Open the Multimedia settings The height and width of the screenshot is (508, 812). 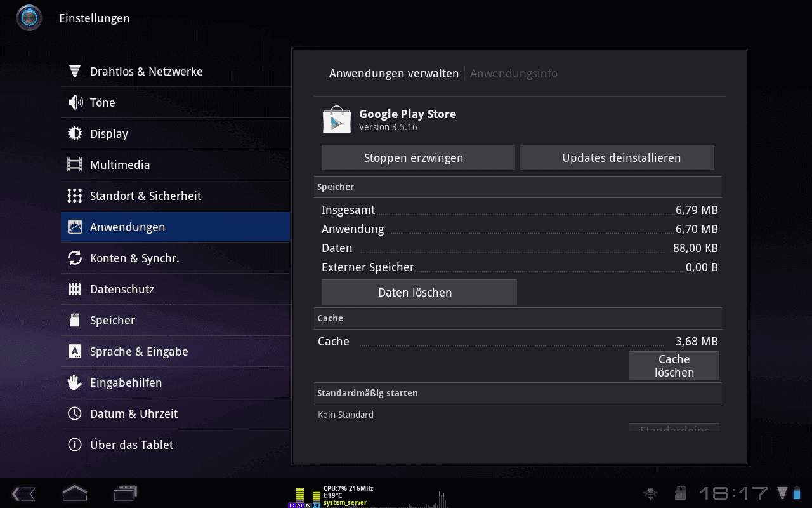pyautogui.click(x=176, y=164)
